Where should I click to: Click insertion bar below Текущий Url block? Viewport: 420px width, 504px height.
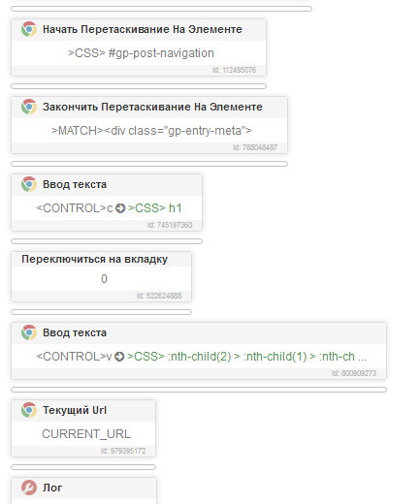[x=83, y=467]
